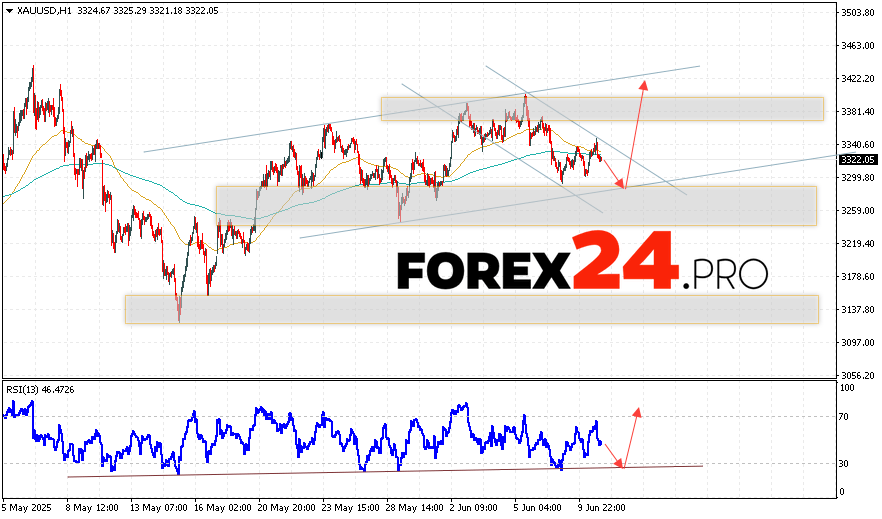
Task: Click the RSI 70 level label
Action: [x=845, y=416]
